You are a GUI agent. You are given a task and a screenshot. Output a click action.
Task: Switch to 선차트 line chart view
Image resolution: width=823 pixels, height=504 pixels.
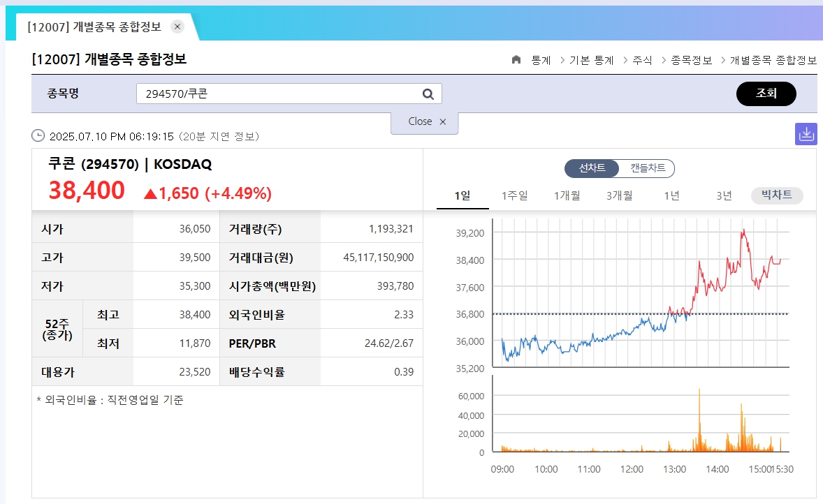(592, 168)
